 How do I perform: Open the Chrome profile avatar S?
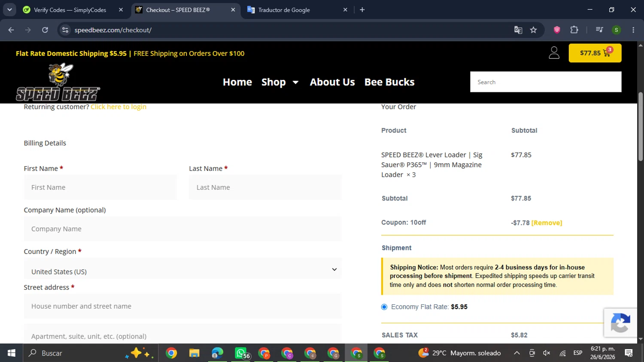click(x=616, y=30)
